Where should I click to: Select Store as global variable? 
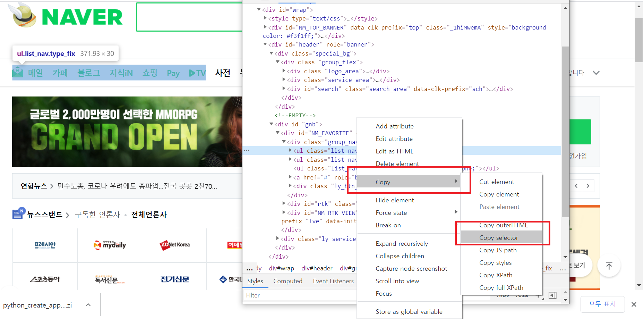coord(409,312)
